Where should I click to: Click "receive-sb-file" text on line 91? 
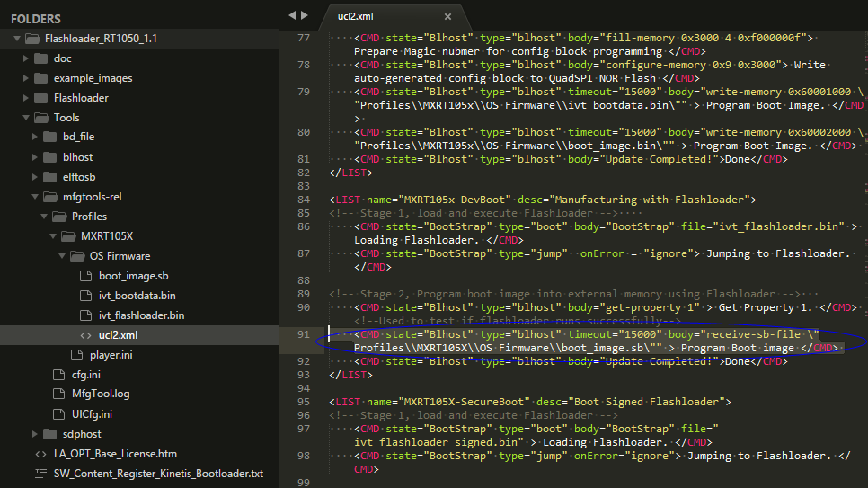tap(753, 334)
